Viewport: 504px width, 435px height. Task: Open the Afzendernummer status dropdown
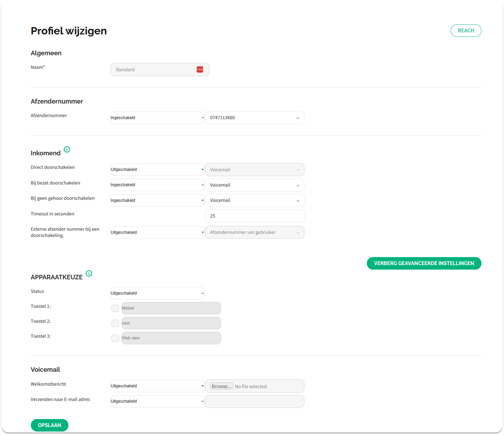tap(157, 118)
